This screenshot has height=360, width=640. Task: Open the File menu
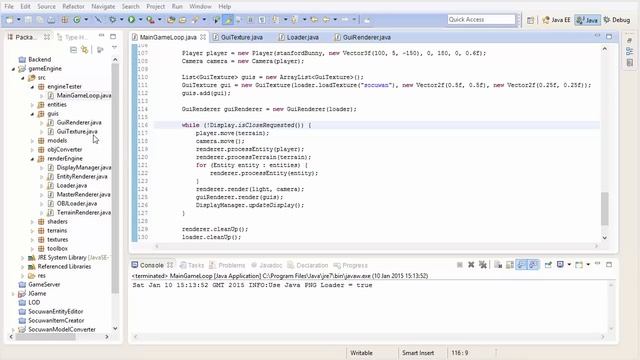(x=9, y=7)
